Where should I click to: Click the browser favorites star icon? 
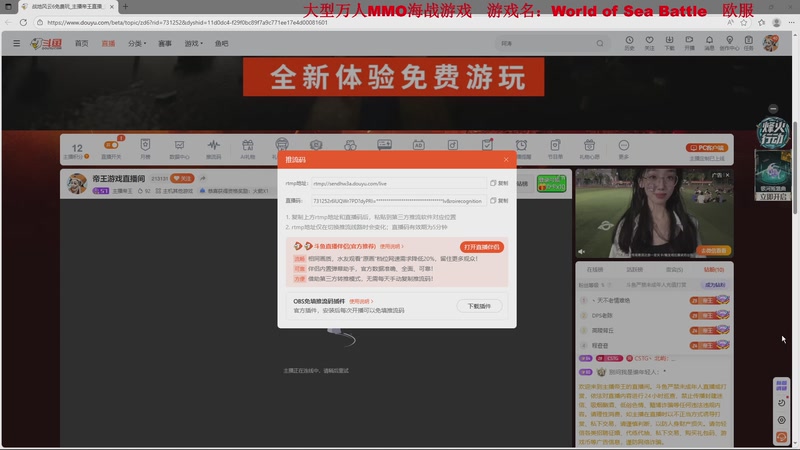click(x=744, y=22)
